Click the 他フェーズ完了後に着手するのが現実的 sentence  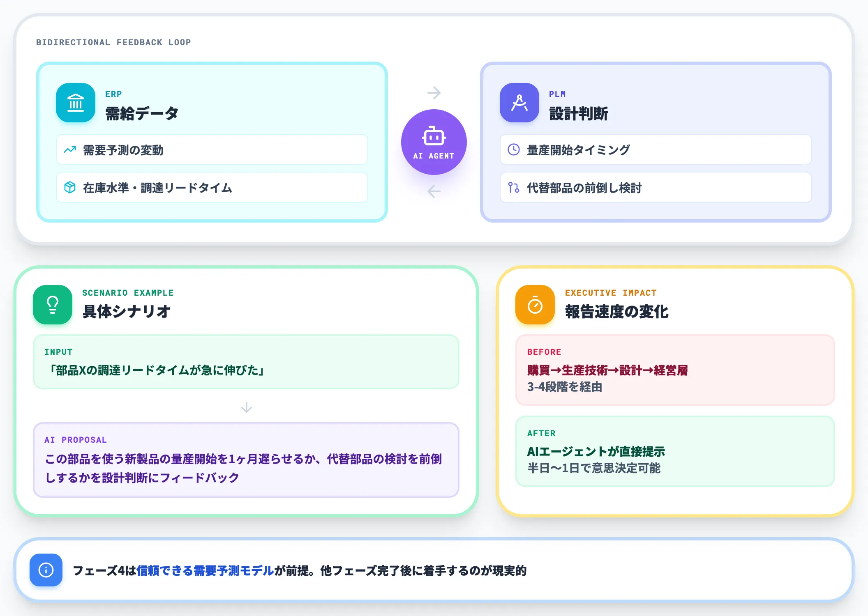click(x=423, y=570)
